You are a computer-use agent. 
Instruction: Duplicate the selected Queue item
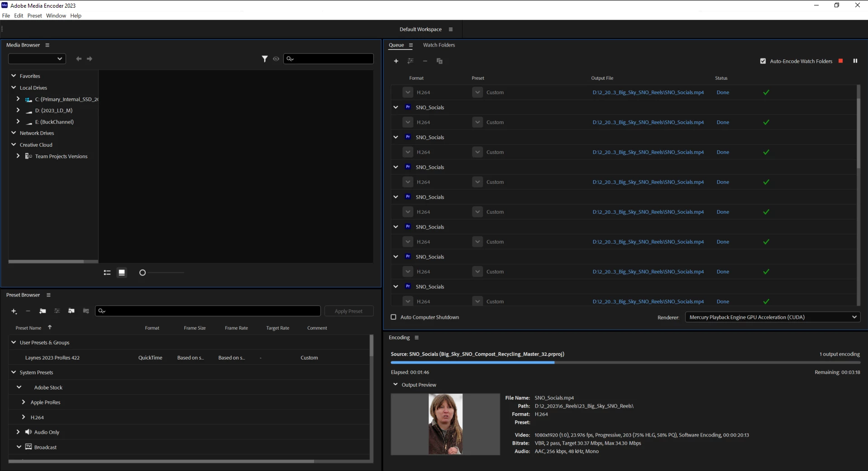coord(439,61)
